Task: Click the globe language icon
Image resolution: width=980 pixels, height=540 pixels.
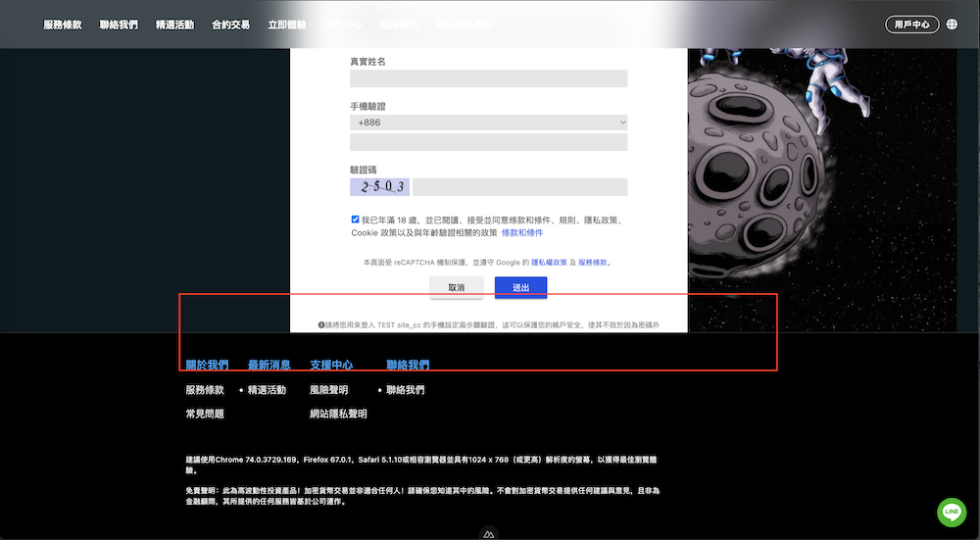Action: pyautogui.click(x=952, y=25)
